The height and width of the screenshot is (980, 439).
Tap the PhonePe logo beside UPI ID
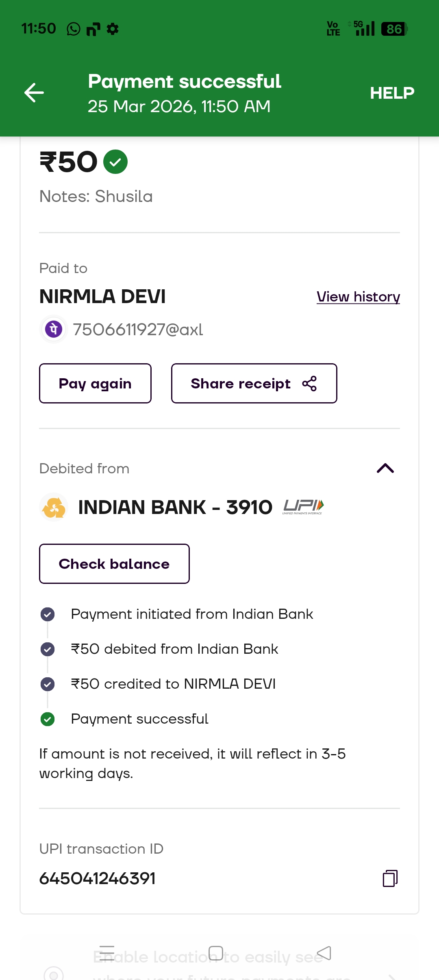coord(54,329)
